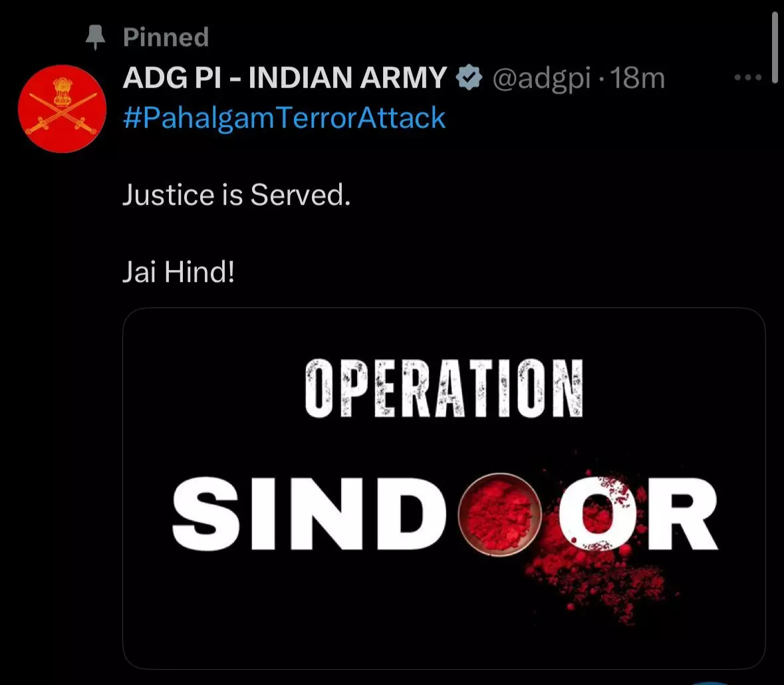Image resolution: width=784 pixels, height=685 pixels.
Task: Open ADG PI - INDIAN ARMY account name
Action: point(285,78)
